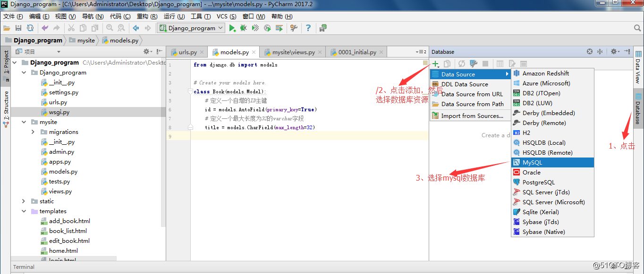Image resolution: width=644 pixels, height=274 pixels.
Task: Switch to the urls.py editor tab
Action: pyautogui.click(x=188, y=52)
